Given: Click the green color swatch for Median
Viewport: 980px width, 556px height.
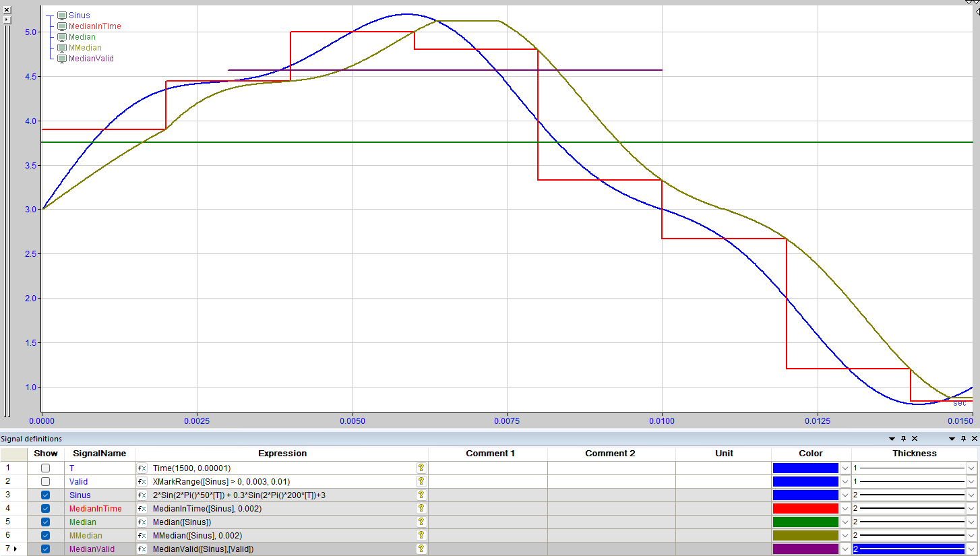Looking at the screenshot, I should [805, 522].
